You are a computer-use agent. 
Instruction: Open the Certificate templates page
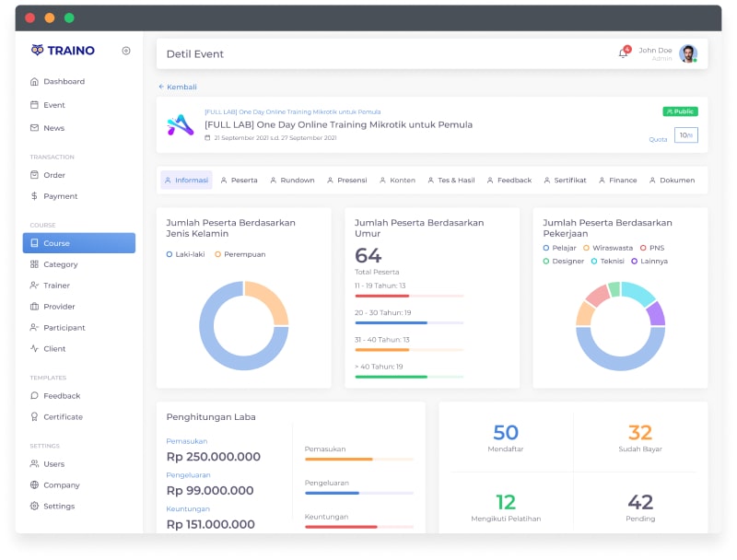(x=63, y=417)
